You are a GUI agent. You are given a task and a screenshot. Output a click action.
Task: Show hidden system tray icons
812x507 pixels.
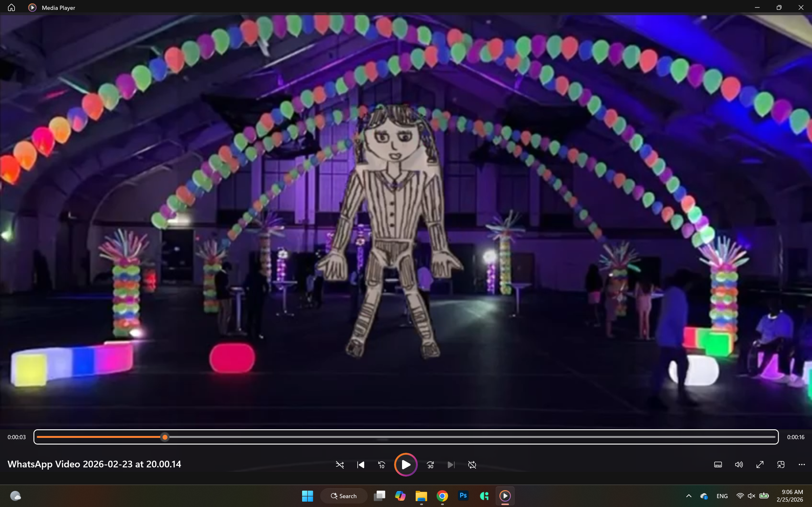[689, 496]
